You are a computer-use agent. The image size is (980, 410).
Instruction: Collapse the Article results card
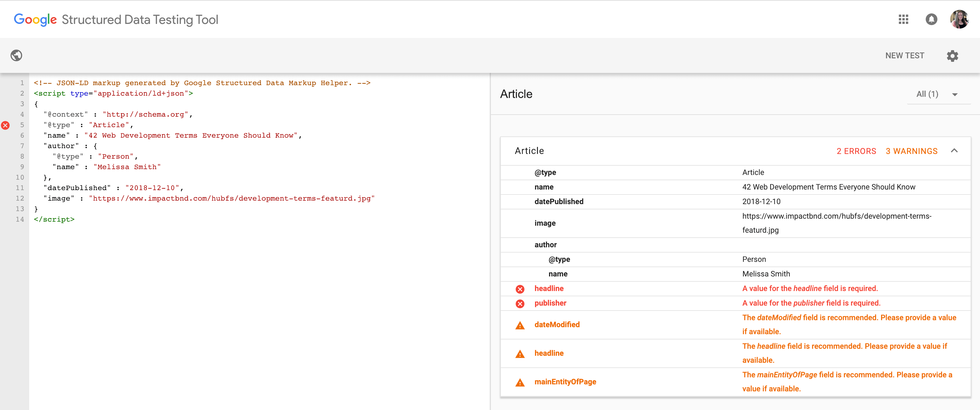[x=954, y=151]
